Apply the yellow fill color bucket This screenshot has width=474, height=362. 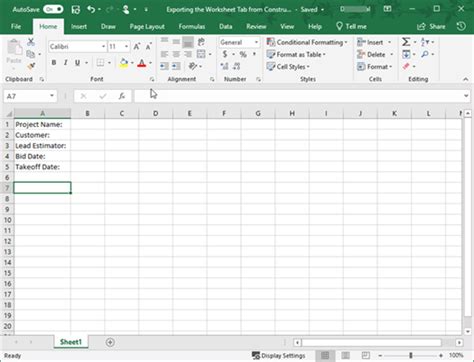(x=124, y=63)
